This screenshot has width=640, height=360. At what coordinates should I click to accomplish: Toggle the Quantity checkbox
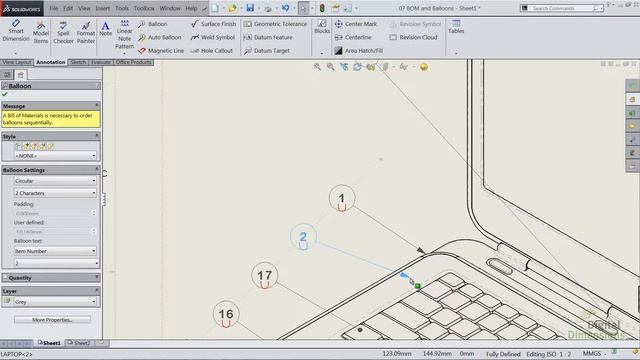point(5,278)
